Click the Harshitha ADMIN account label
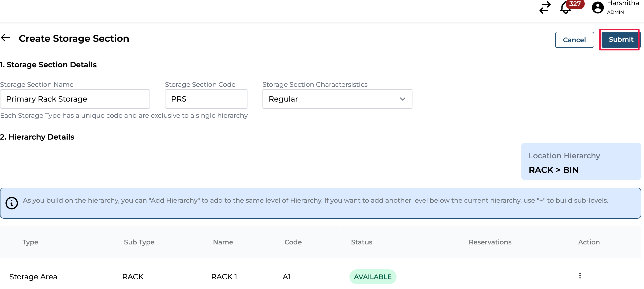Viewport: 644px width, 289px height. (622, 8)
